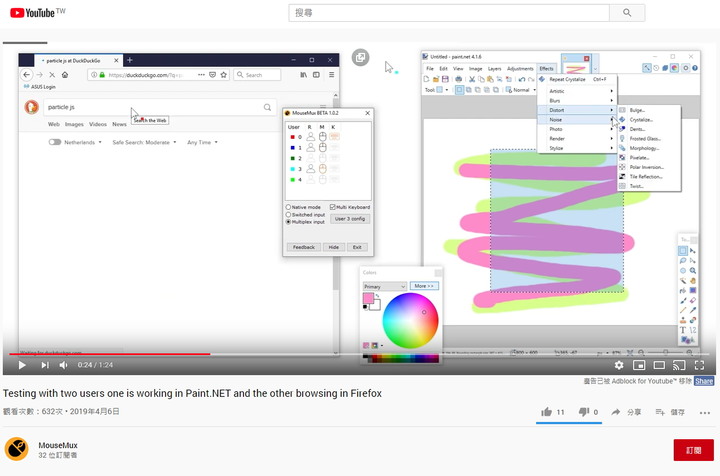Image resolution: width=720 pixels, height=476 pixels.
Task: Click Firefox home icon in the video
Action: 65,74
